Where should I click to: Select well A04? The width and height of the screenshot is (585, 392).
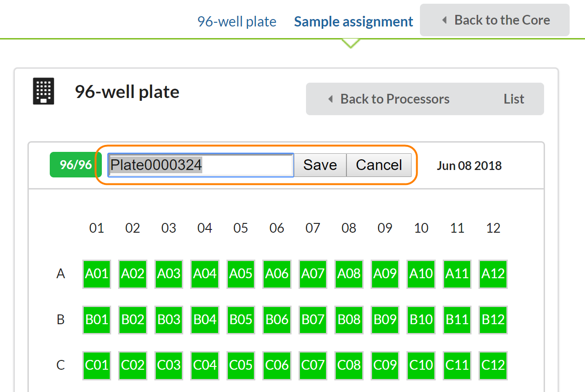tap(205, 274)
